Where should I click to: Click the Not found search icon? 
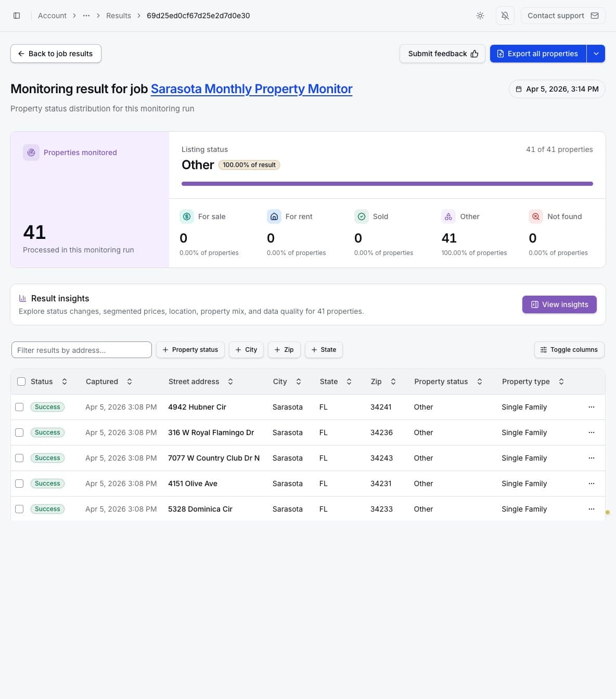(x=536, y=217)
